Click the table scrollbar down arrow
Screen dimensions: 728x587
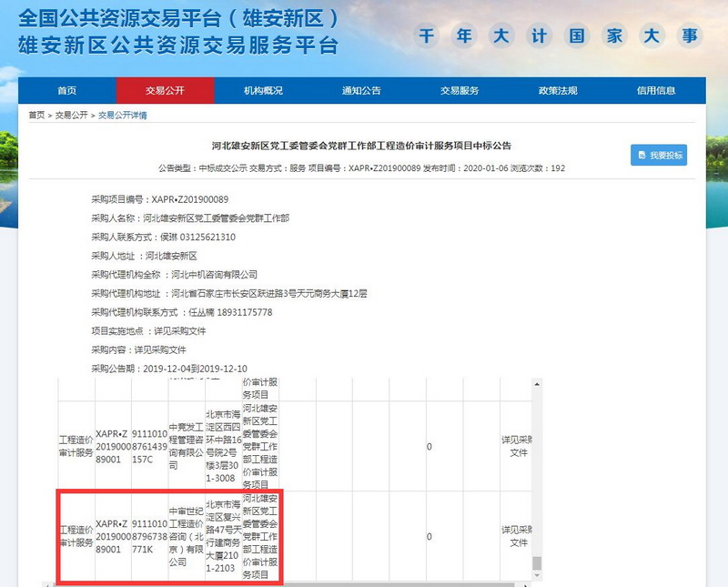537,575
